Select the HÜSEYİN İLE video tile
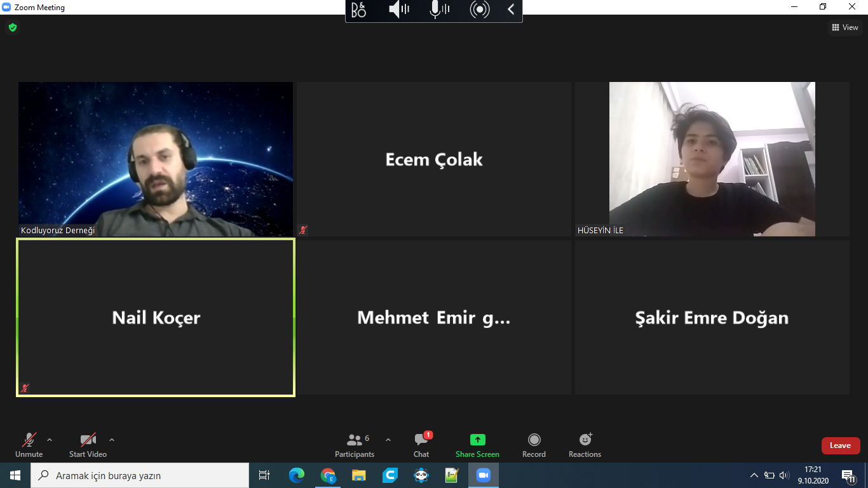This screenshot has width=868, height=488. click(x=712, y=159)
